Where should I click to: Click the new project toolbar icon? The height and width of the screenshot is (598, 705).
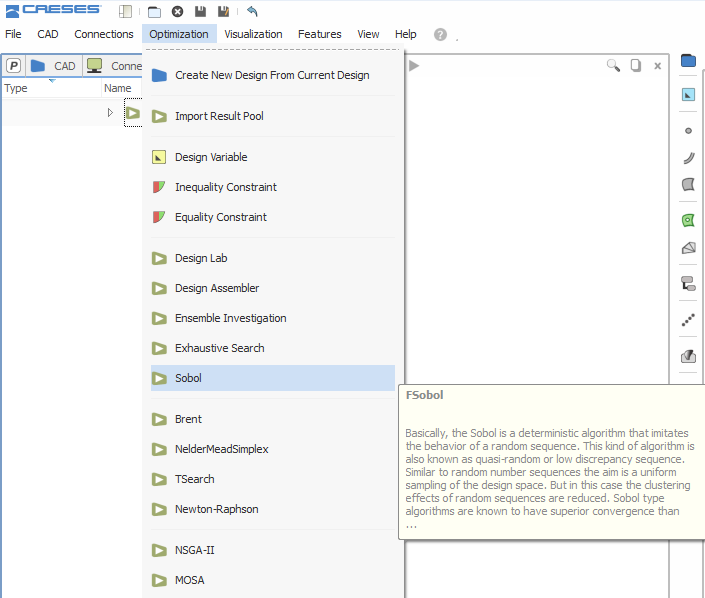coord(125,11)
